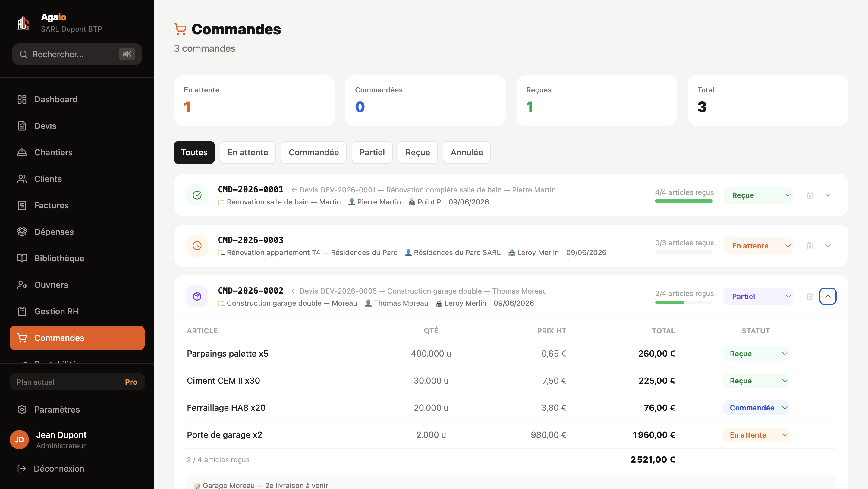
Task: Click progress bar for 2/4 articles reçus
Action: [684, 302]
